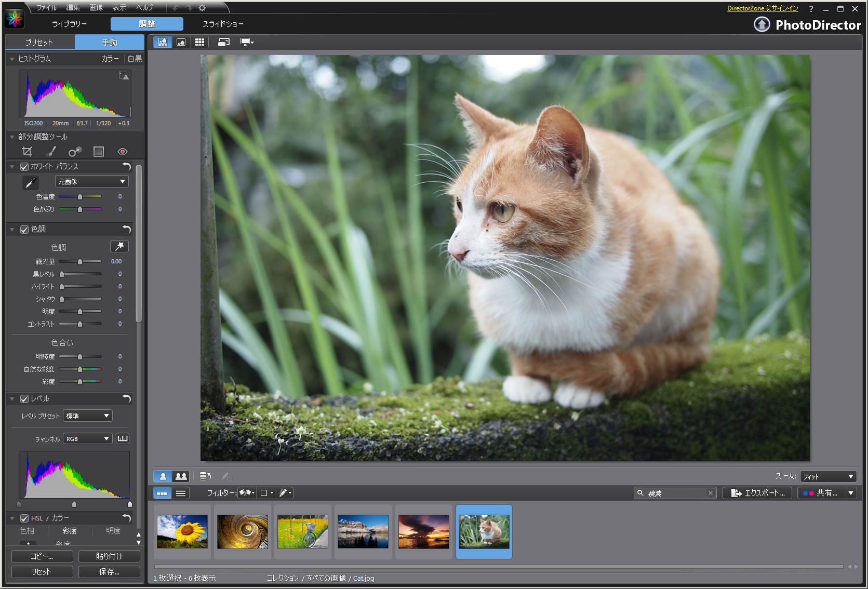Open the levels channel histogram button
Viewport: 868px width, 589px height.
pos(123,438)
